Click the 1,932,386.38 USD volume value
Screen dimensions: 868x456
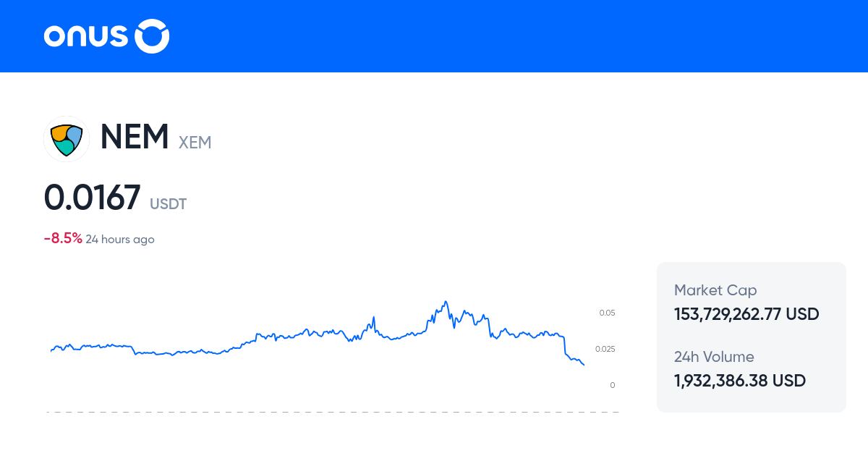[740, 381]
